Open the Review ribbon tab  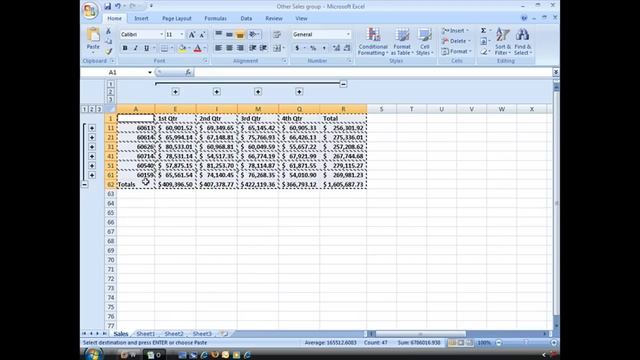[x=274, y=18]
